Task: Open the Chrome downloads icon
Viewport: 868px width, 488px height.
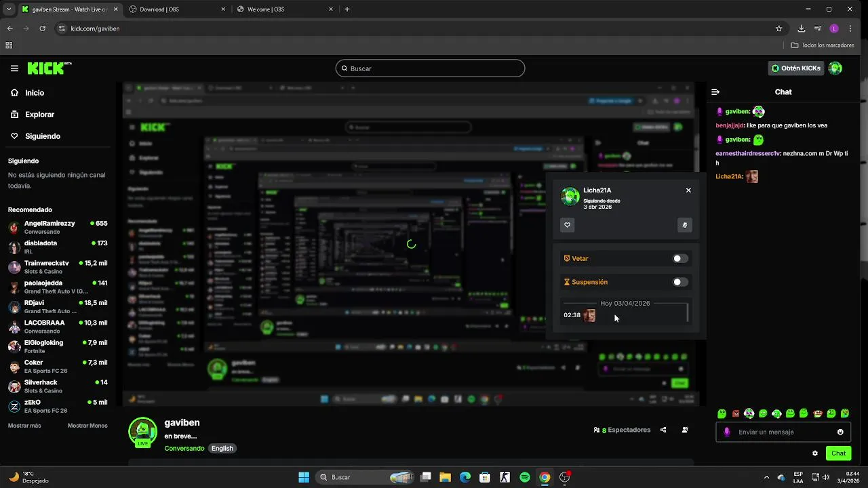Action: point(802,28)
